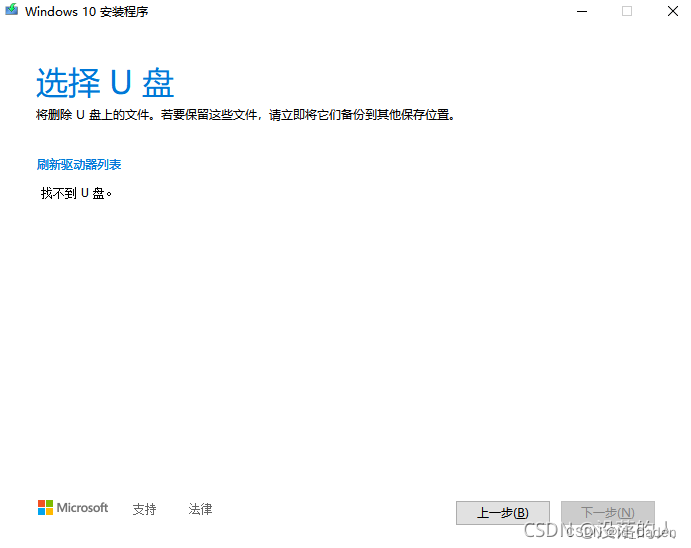Open the 支持 support link

click(x=144, y=509)
